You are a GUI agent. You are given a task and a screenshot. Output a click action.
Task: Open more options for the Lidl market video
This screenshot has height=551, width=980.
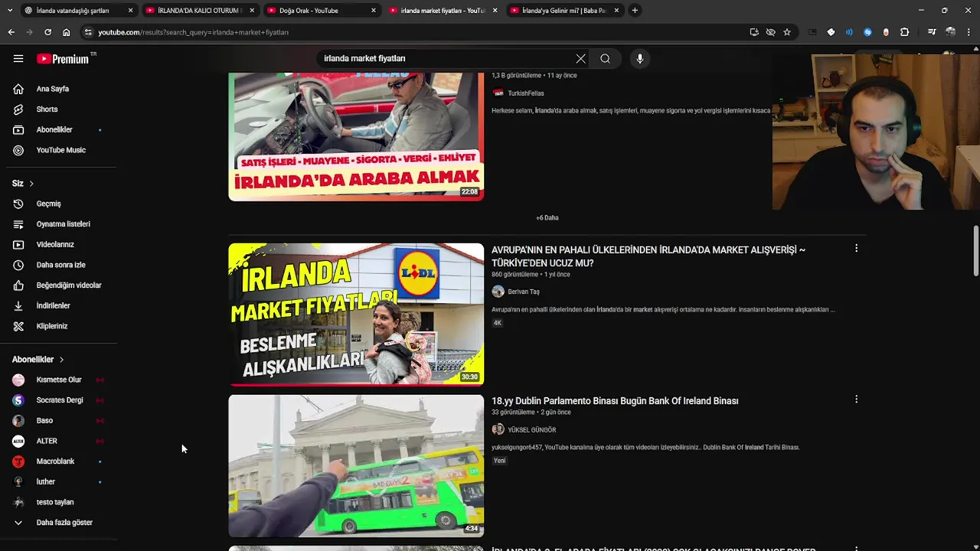(x=856, y=248)
